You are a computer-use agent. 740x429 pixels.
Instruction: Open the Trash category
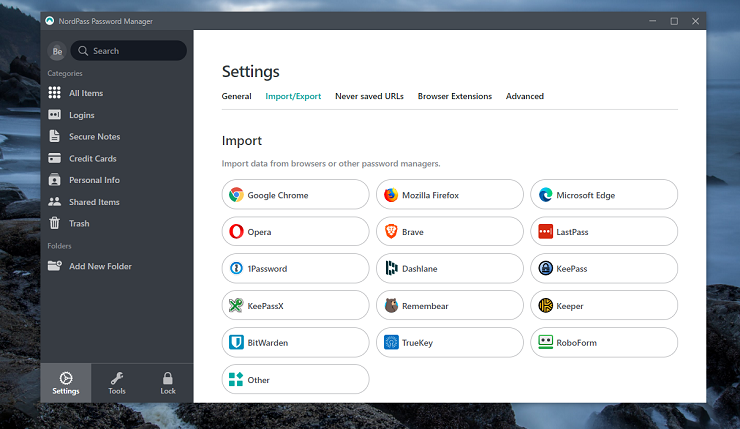point(55,223)
